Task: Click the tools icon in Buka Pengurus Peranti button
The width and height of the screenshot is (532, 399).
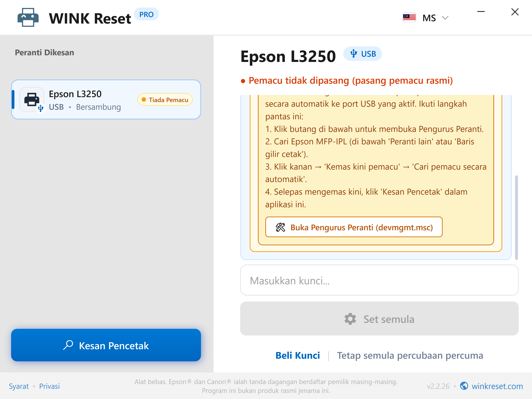Action: pyautogui.click(x=280, y=227)
